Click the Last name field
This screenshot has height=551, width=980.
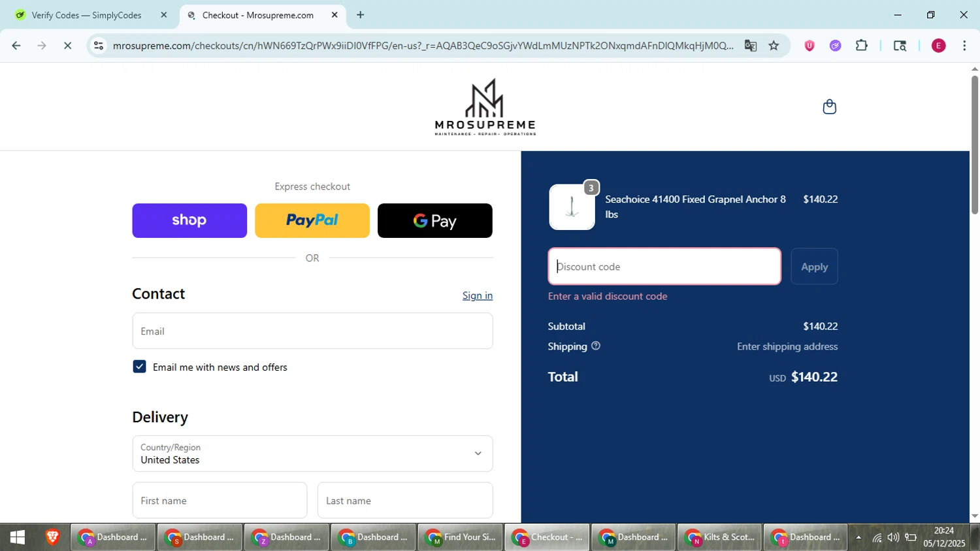point(405,501)
